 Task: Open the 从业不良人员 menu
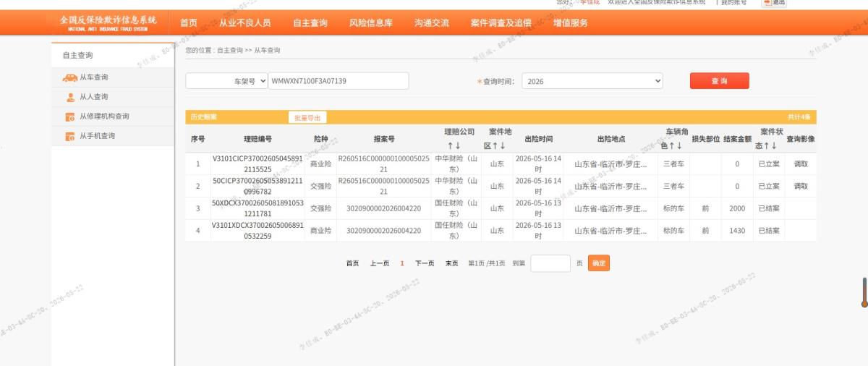pos(245,23)
